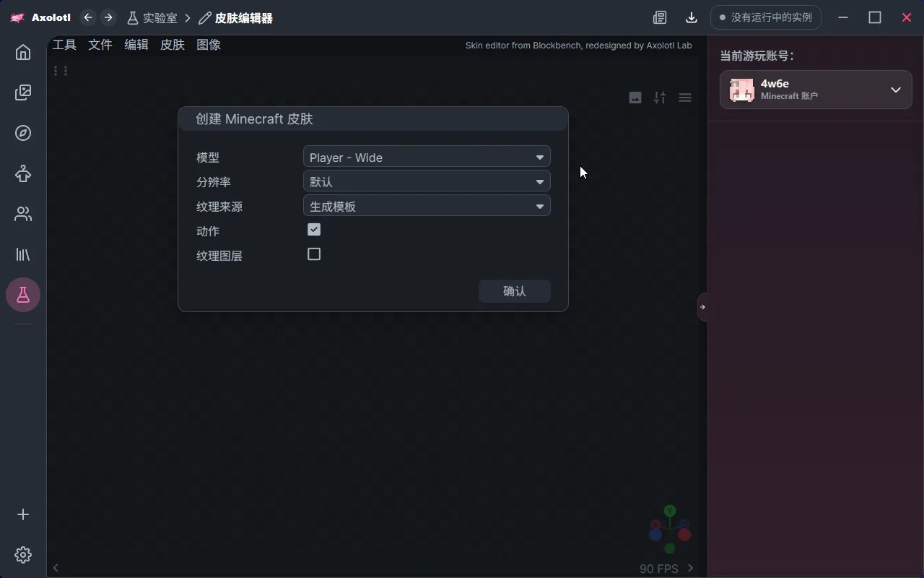Enable the 纹理图层 checkbox

(314, 254)
